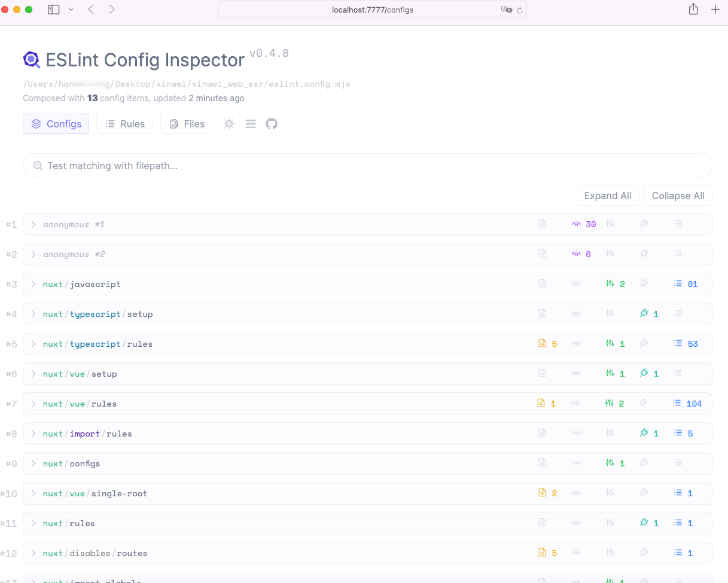Click the Safari sidebar toggle icon
This screenshot has width=728, height=583.
54,10
